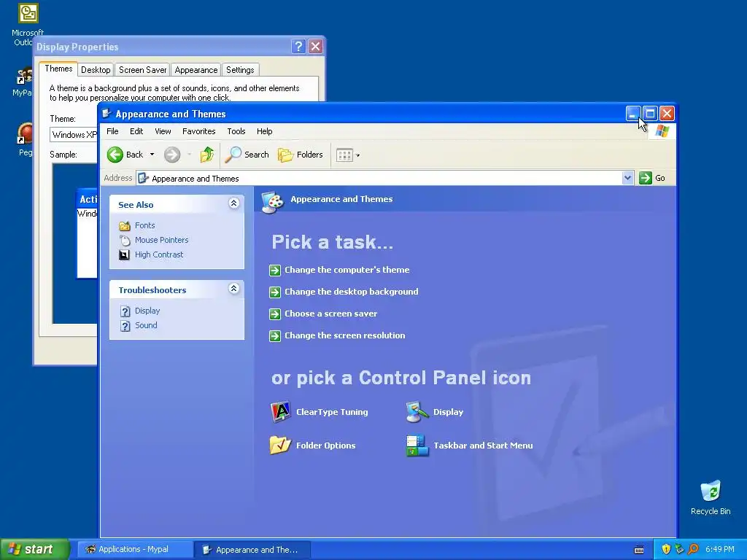Open the Display control panel icon
The width and height of the screenshot is (747, 560).
point(417,412)
